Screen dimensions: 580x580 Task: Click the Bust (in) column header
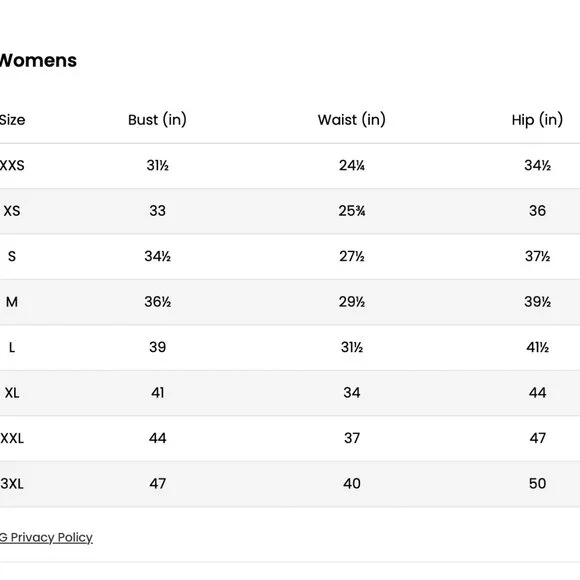click(x=157, y=120)
